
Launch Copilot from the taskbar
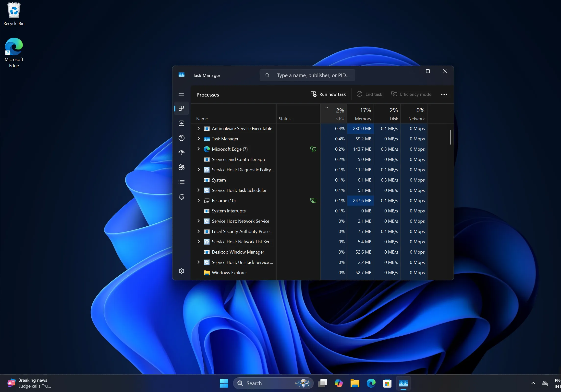tap(339, 383)
